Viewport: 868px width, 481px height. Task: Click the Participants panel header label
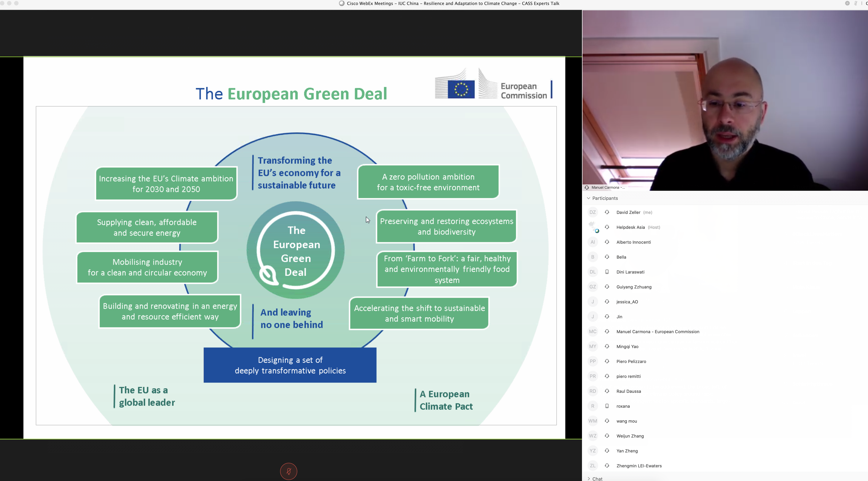(605, 198)
